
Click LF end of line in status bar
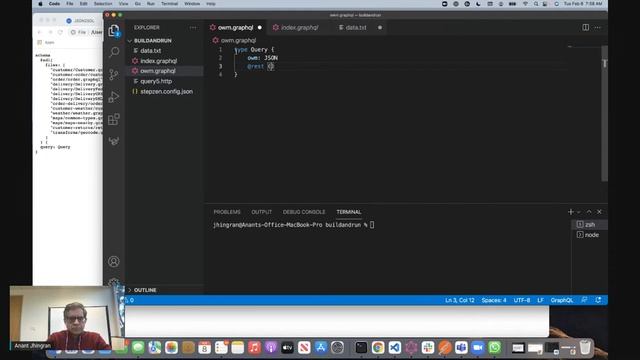tap(540, 300)
